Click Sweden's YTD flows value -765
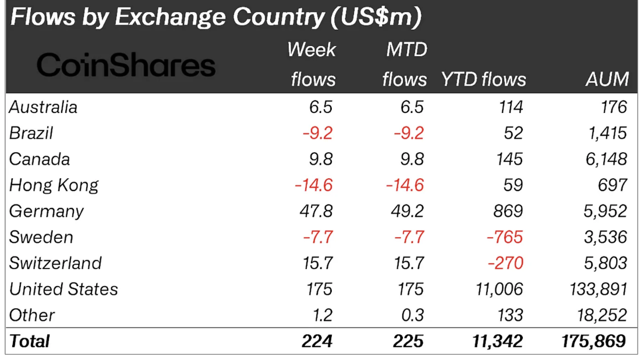644x360 pixels. 504,237
